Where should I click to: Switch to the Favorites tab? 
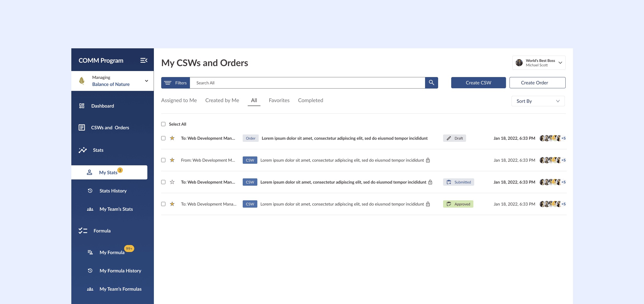tap(279, 100)
